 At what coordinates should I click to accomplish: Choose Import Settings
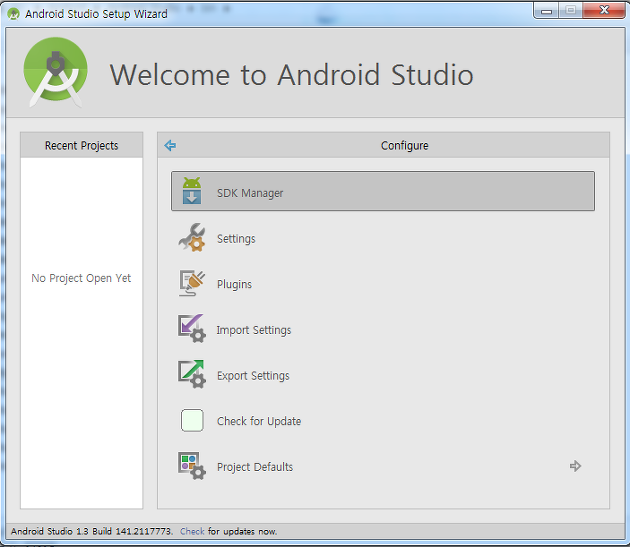(x=383, y=330)
